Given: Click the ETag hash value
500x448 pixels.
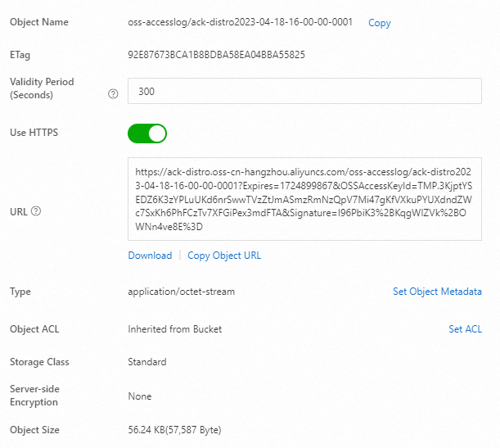Looking at the screenshot, I should pos(216,55).
